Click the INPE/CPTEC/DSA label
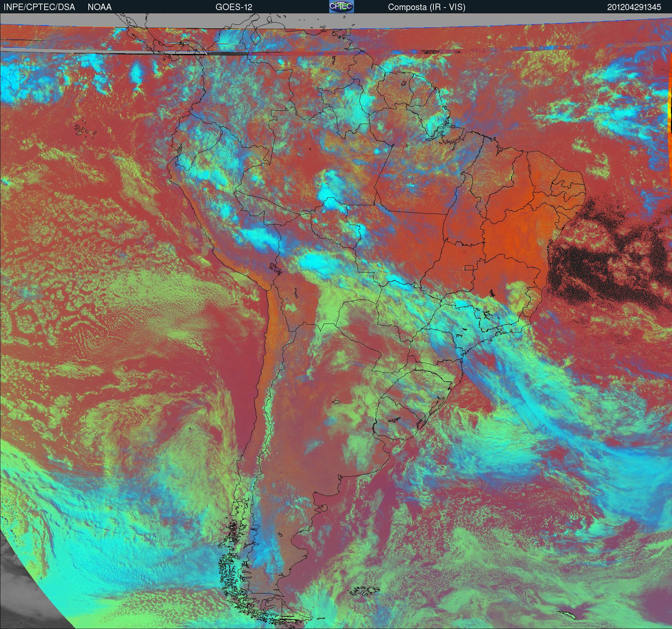The width and height of the screenshot is (672, 629). click(x=39, y=7)
